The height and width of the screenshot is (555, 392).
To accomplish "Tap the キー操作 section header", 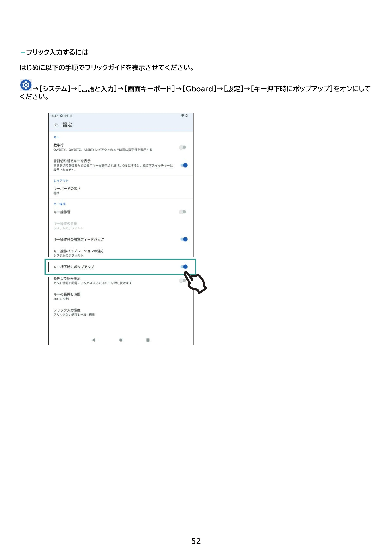I will [x=59, y=204].
